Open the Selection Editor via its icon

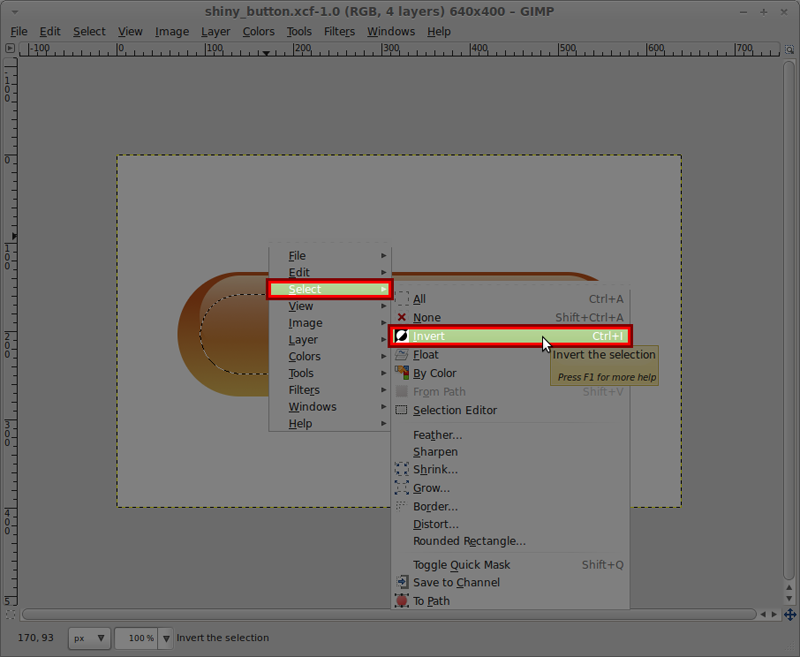403,410
